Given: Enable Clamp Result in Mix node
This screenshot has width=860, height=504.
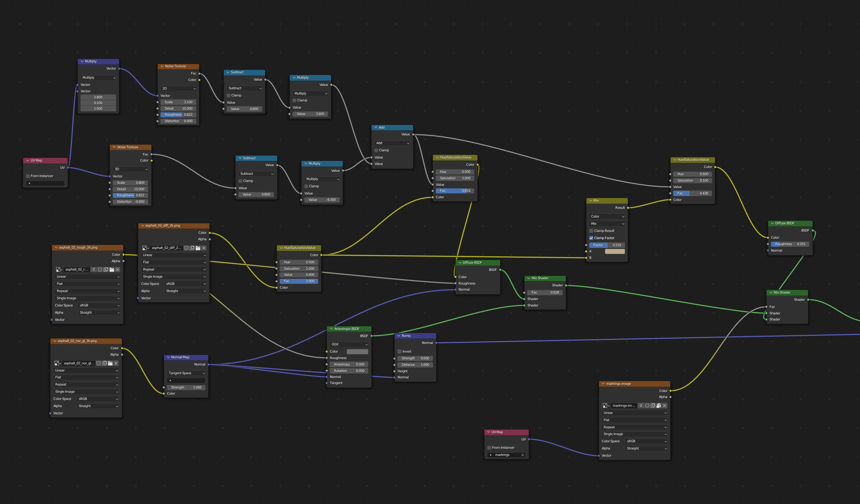Looking at the screenshot, I should click(591, 231).
